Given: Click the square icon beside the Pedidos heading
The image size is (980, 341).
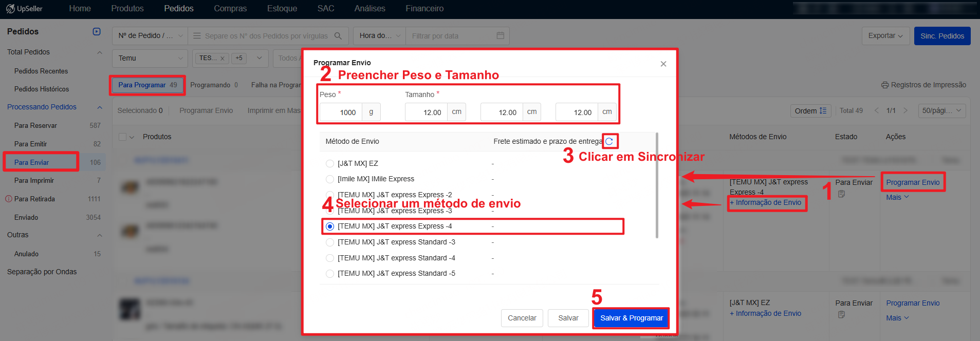Looking at the screenshot, I should [x=97, y=31].
